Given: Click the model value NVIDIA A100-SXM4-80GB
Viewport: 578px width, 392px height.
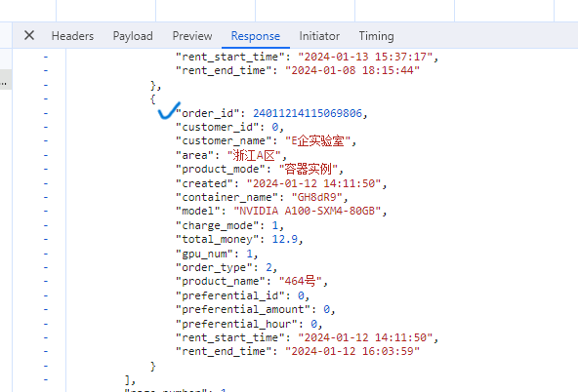Looking at the screenshot, I should point(308,212).
